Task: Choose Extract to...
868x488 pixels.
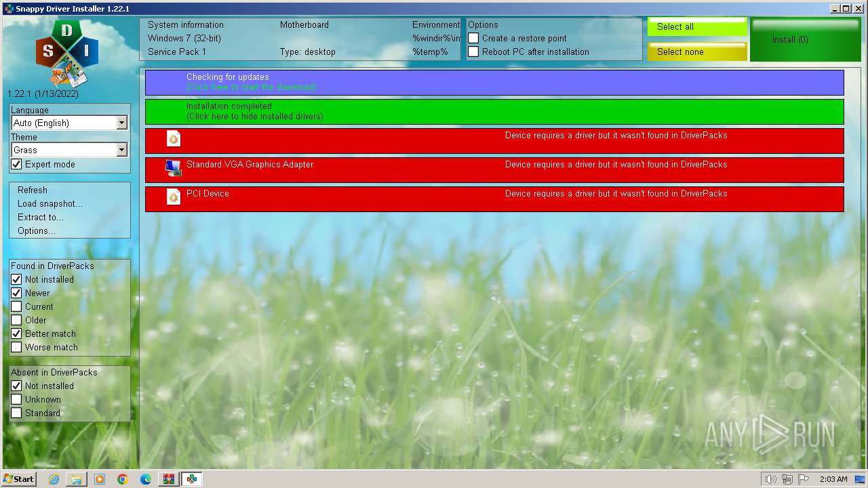Action: (x=41, y=218)
